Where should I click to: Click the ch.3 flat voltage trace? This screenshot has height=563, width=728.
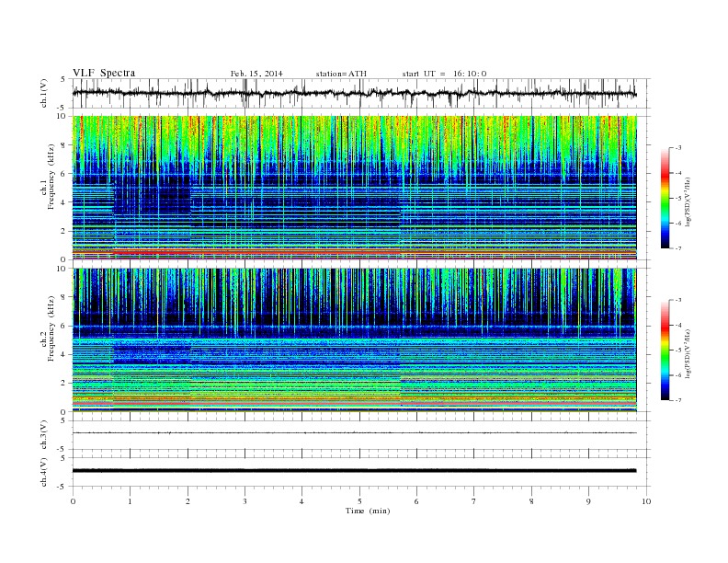coord(354,433)
